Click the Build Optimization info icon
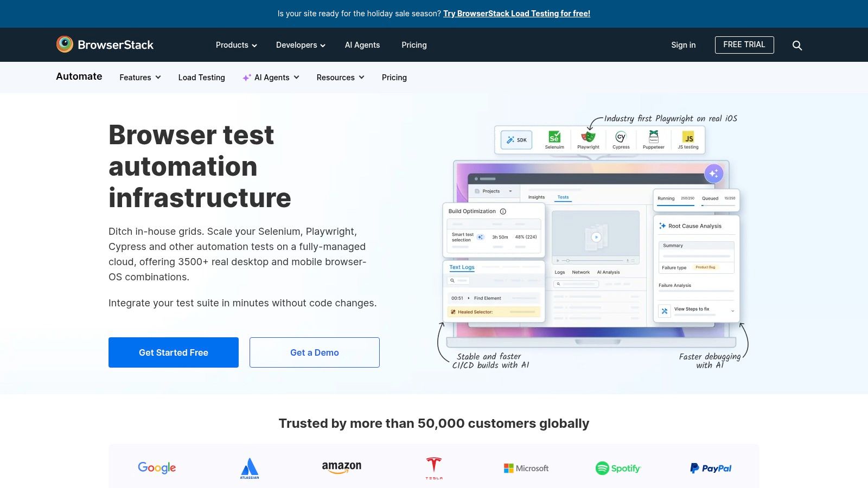The image size is (868, 488). tap(503, 211)
